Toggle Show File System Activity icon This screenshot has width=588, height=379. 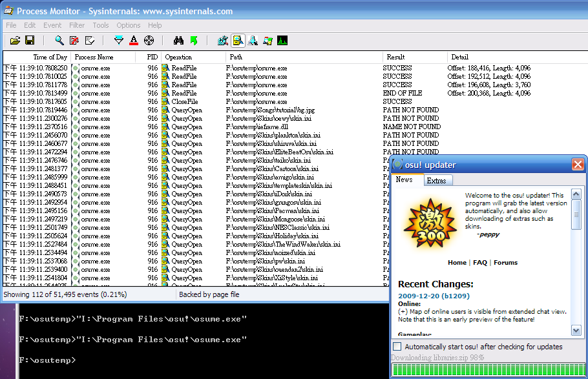click(x=238, y=41)
